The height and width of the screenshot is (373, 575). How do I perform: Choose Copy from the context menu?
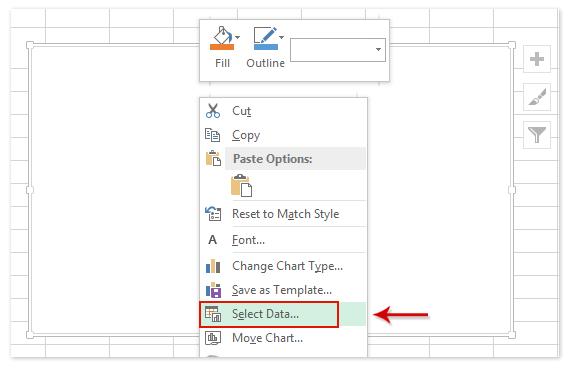[283, 135]
